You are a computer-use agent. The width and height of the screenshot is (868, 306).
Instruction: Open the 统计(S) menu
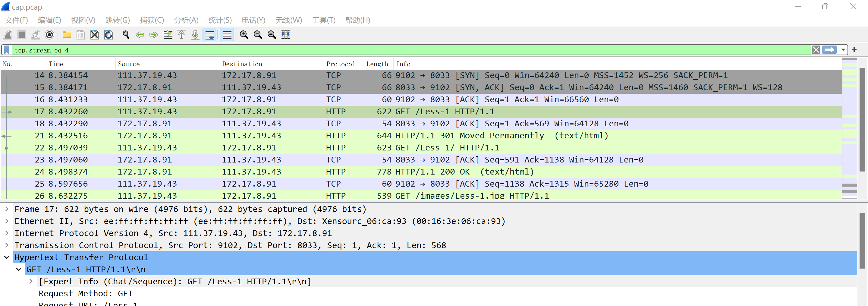pyautogui.click(x=220, y=20)
